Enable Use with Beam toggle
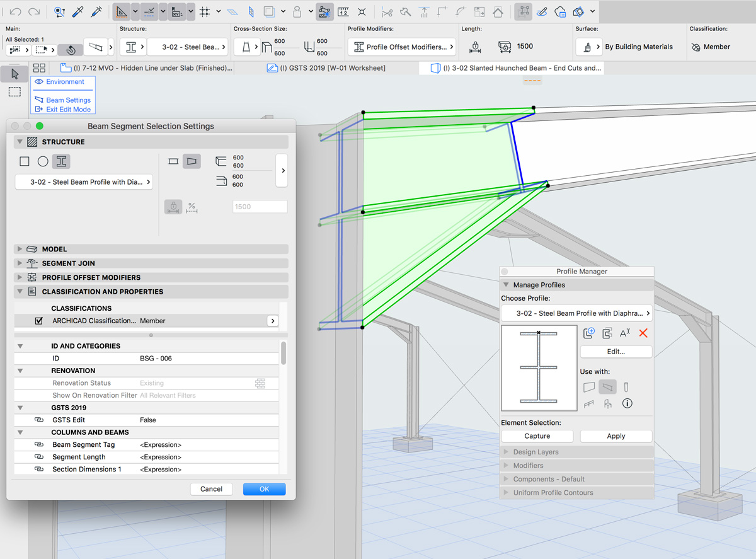The height and width of the screenshot is (559, 756). (607, 387)
